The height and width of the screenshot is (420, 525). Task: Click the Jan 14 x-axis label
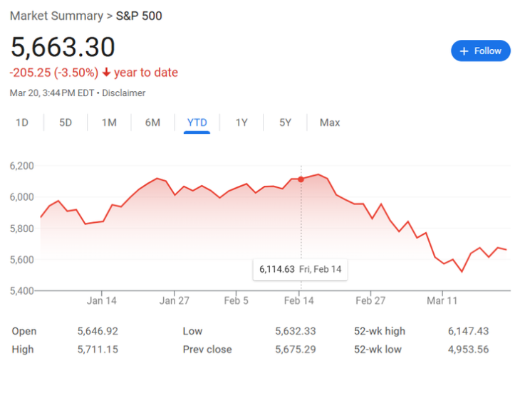(102, 300)
